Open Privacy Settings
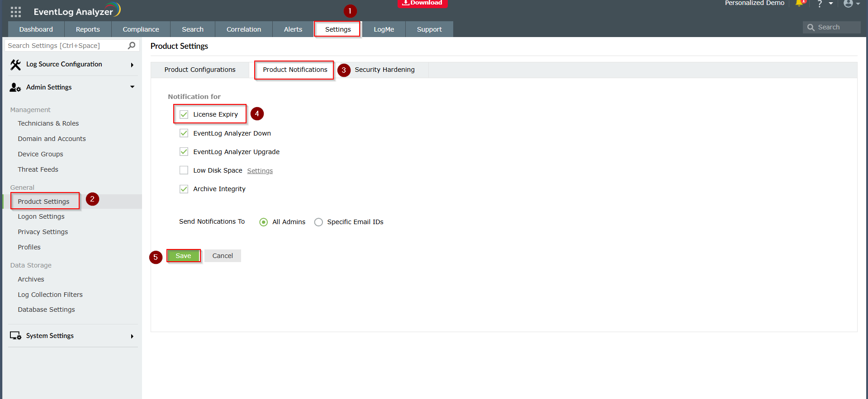Viewport: 868px width, 399px height. [x=43, y=232]
